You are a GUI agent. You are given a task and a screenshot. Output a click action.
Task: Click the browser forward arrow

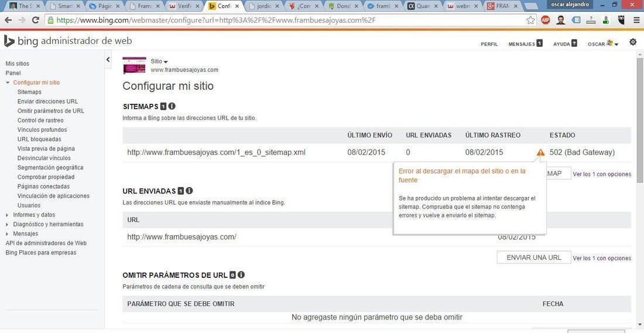[x=21, y=20]
